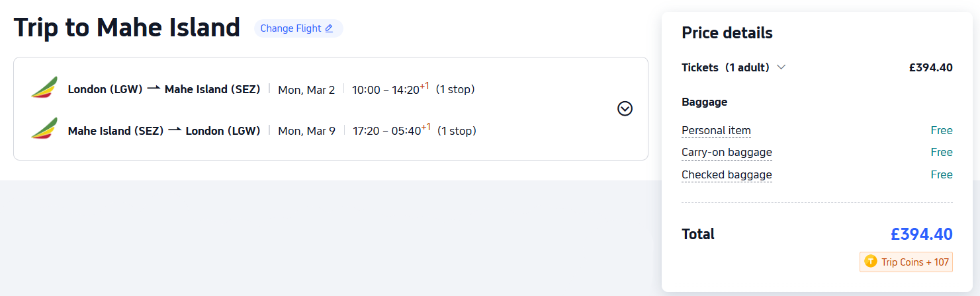Expand the Tickets (1 adult) chevron
Viewport: 980px width, 296px height.
point(781,67)
